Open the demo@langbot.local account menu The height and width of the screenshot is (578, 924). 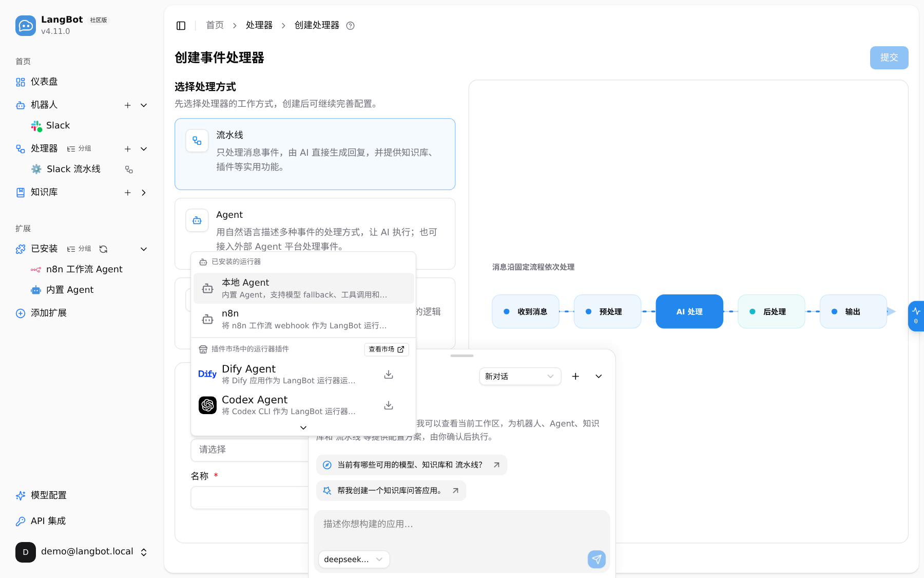point(82,552)
